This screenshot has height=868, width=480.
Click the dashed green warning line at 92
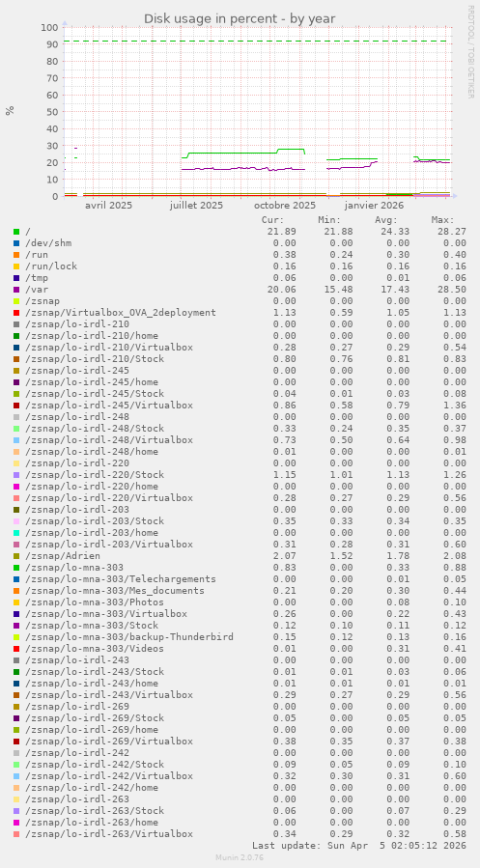[x=256, y=41]
